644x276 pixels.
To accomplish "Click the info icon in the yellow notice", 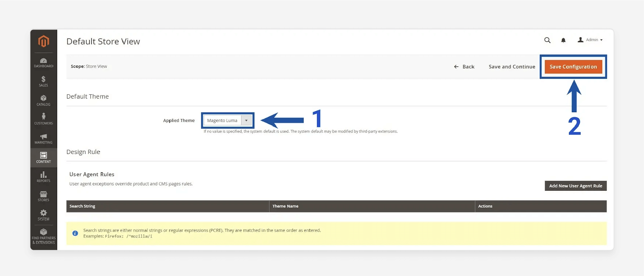I will [x=75, y=233].
